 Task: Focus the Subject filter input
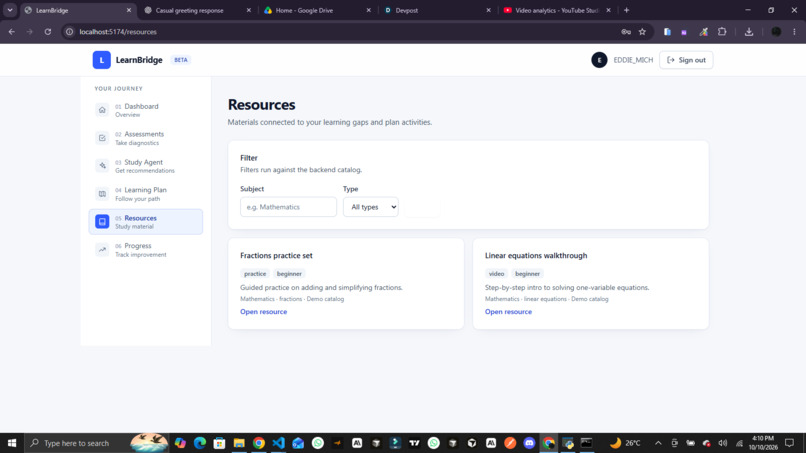(x=288, y=207)
